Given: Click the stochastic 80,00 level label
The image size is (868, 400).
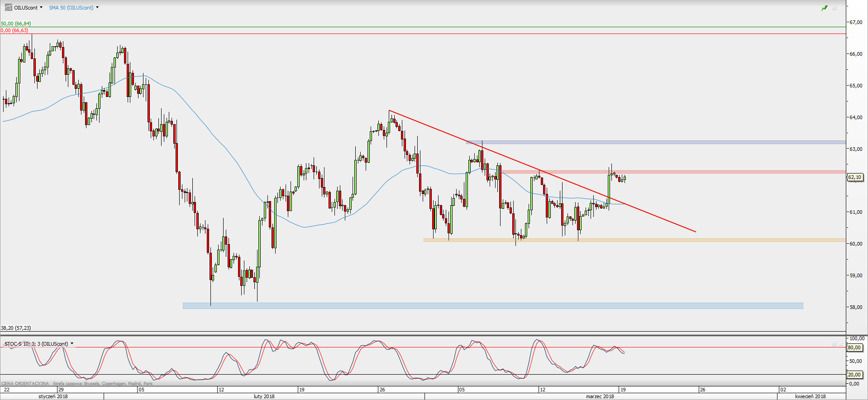Looking at the screenshot, I should tap(854, 348).
